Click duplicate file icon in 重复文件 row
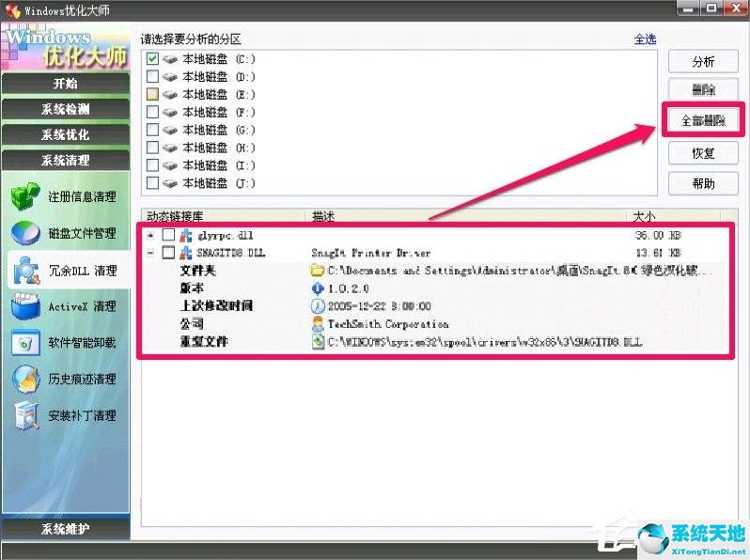Screen dimensions: 750x560 (x=318, y=342)
